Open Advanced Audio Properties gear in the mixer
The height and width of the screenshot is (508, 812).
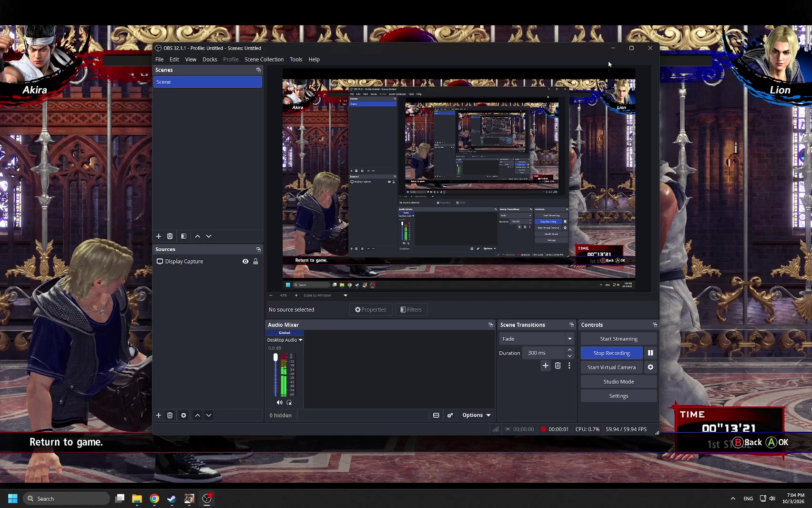pos(450,416)
